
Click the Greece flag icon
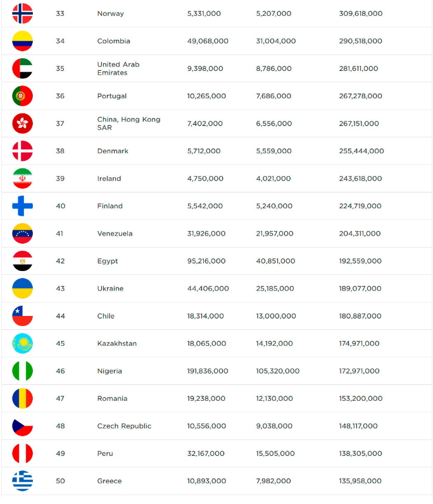click(x=23, y=481)
